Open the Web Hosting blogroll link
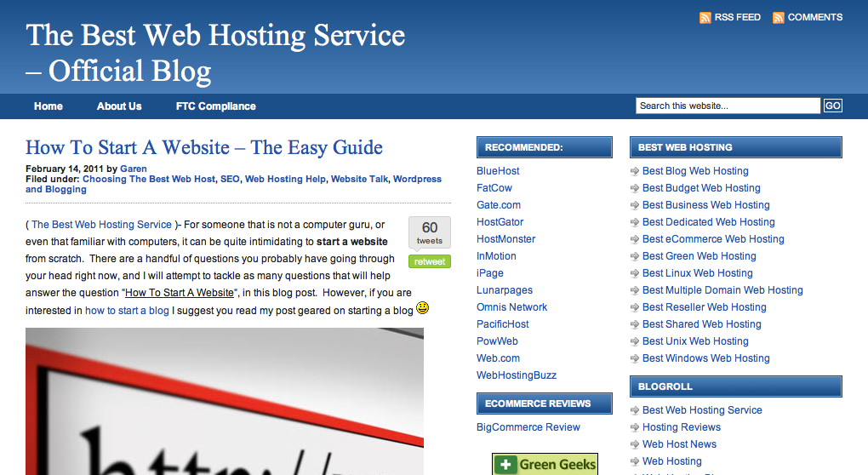 coord(672,461)
